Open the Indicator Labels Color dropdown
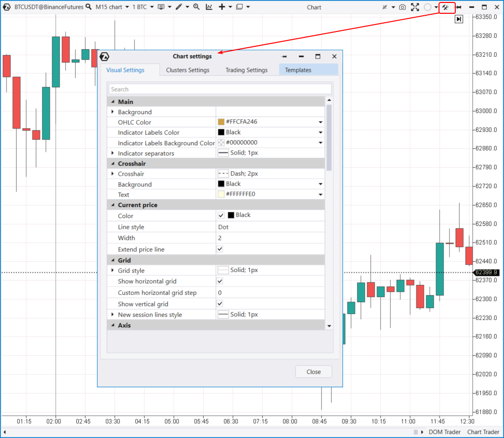The width and height of the screenshot is (504, 438). click(320, 132)
